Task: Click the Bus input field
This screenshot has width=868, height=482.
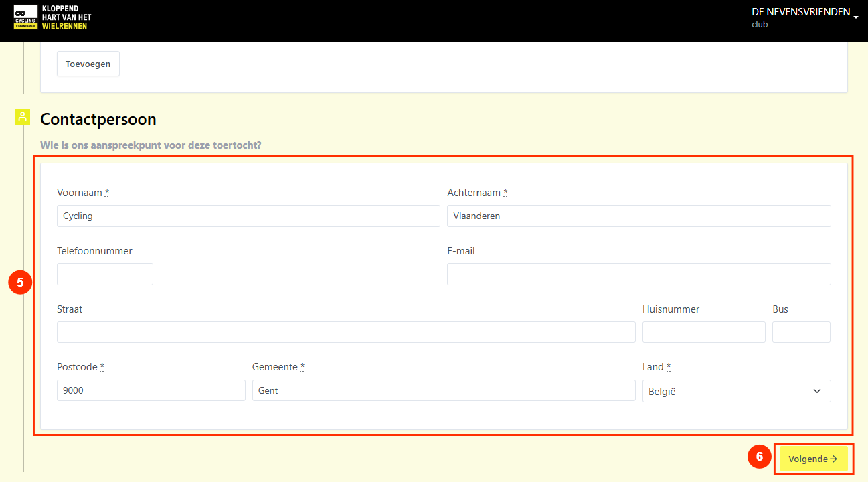Action: pos(801,332)
